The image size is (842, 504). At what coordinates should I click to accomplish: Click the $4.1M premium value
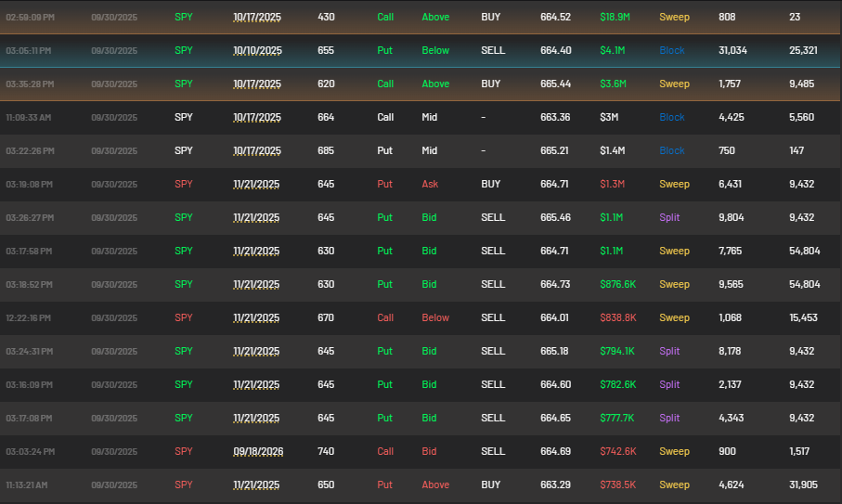[612, 50]
